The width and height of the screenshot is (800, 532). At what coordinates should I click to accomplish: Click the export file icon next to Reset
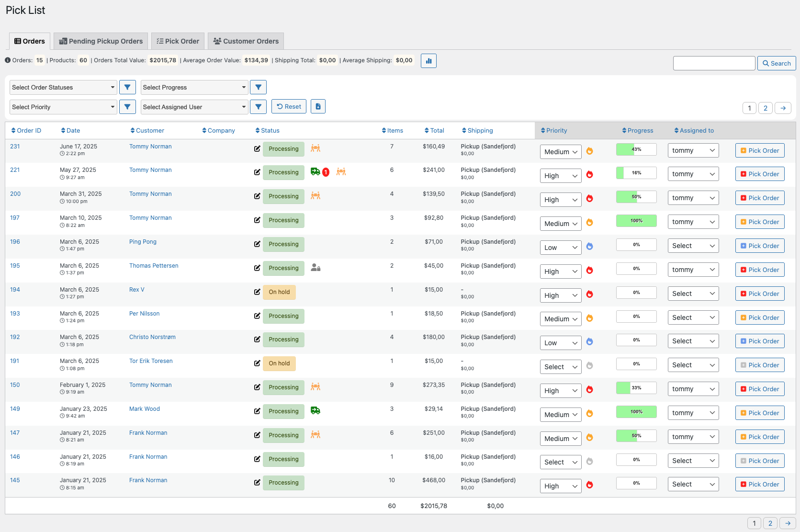coord(318,106)
